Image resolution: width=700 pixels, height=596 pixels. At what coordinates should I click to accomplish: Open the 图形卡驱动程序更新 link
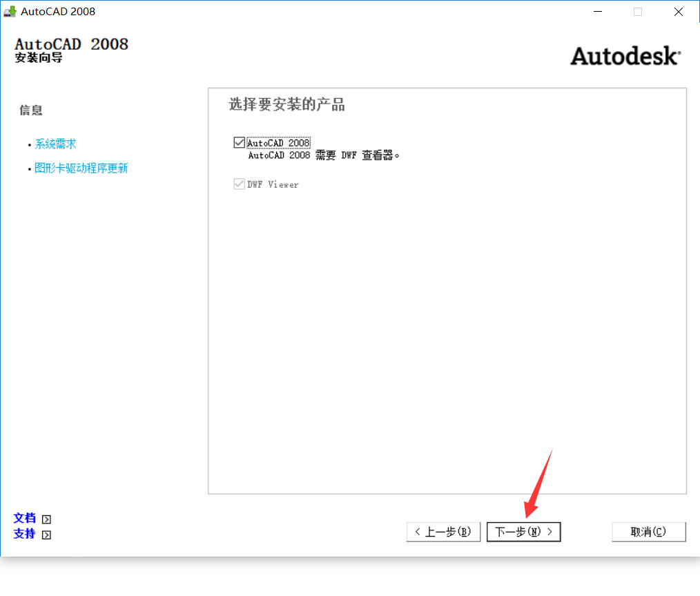point(81,169)
